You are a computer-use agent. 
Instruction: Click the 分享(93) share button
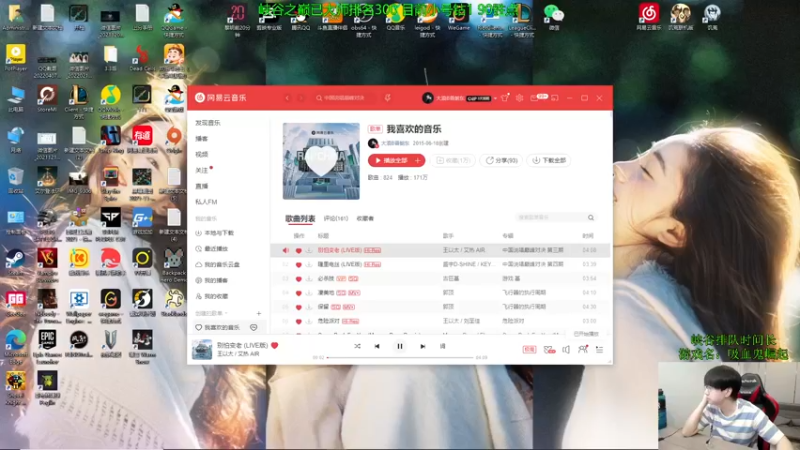pyautogui.click(x=502, y=160)
